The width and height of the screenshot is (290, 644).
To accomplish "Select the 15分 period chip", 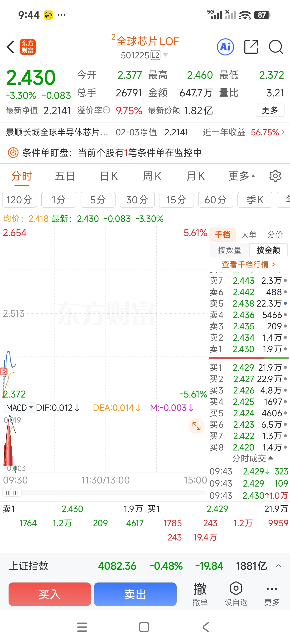I will (176, 200).
